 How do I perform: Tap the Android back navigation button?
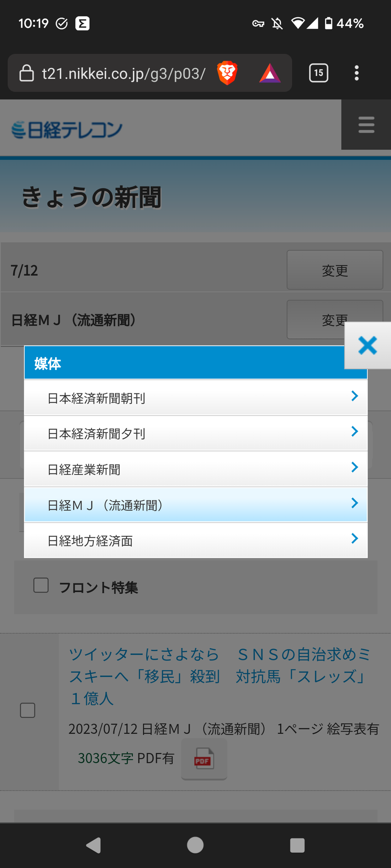click(94, 845)
